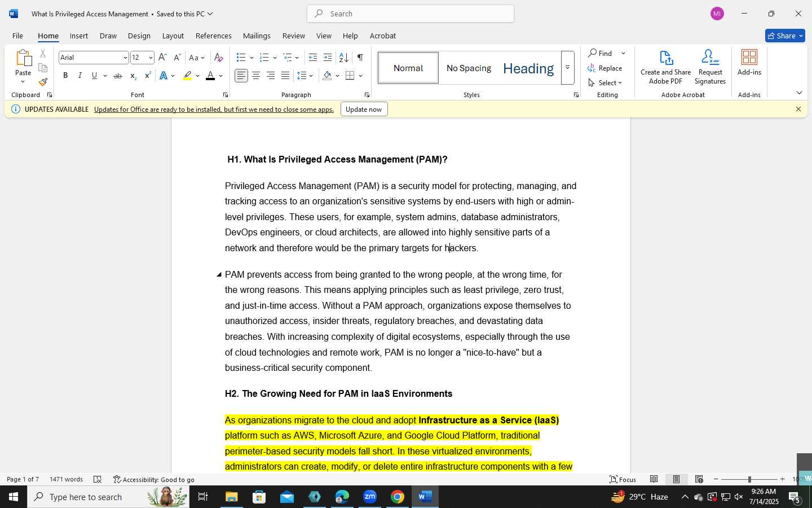Toggle Italic formatting

[x=80, y=76]
